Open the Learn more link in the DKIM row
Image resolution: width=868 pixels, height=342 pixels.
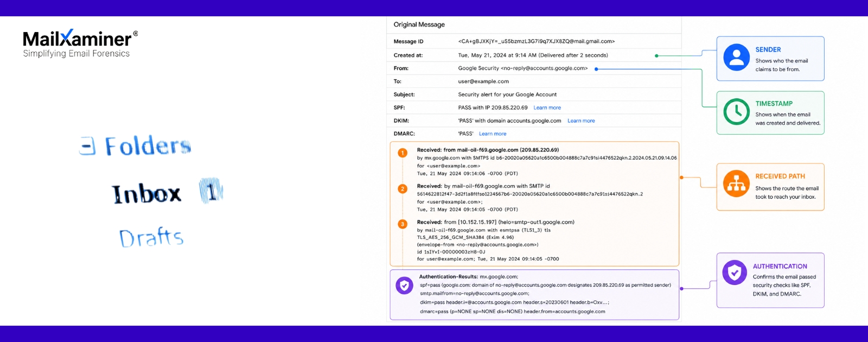click(581, 121)
